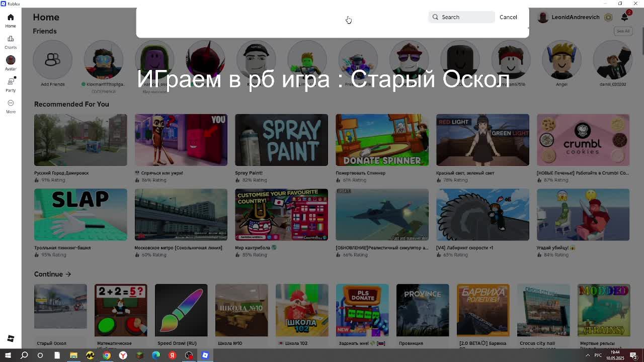Click the LeonidAndreevich profile avatar
The image size is (644, 362).
pyautogui.click(x=542, y=17)
